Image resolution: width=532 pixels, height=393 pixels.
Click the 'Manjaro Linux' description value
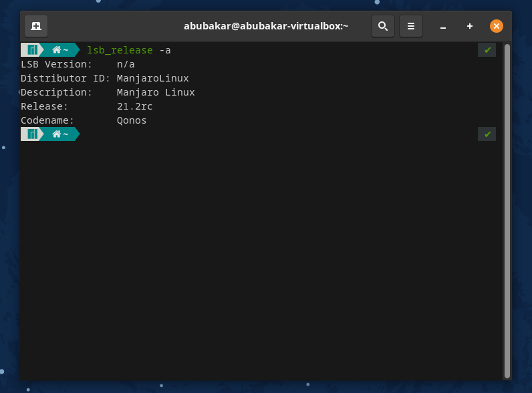[x=156, y=92]
